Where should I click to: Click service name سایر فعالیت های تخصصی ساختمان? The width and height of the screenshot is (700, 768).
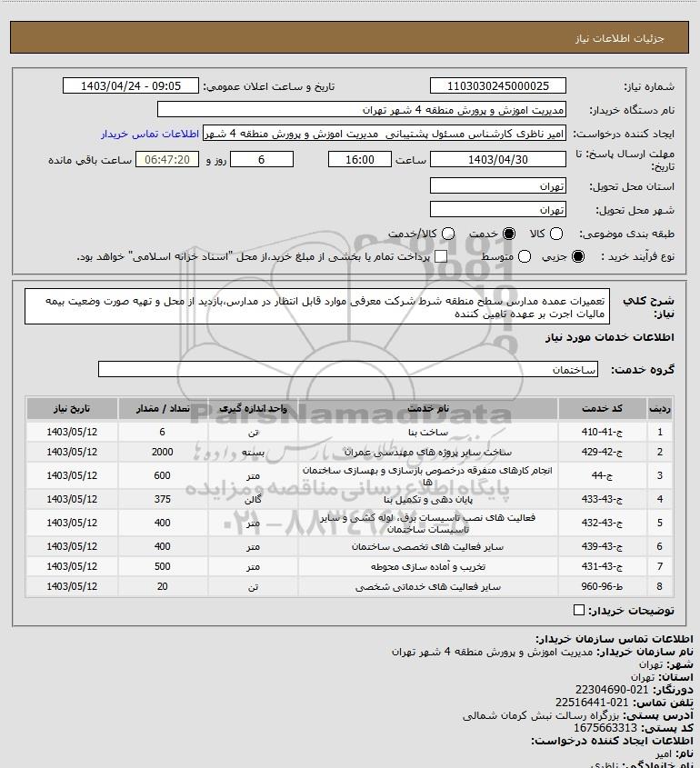[x=428, y=546]
